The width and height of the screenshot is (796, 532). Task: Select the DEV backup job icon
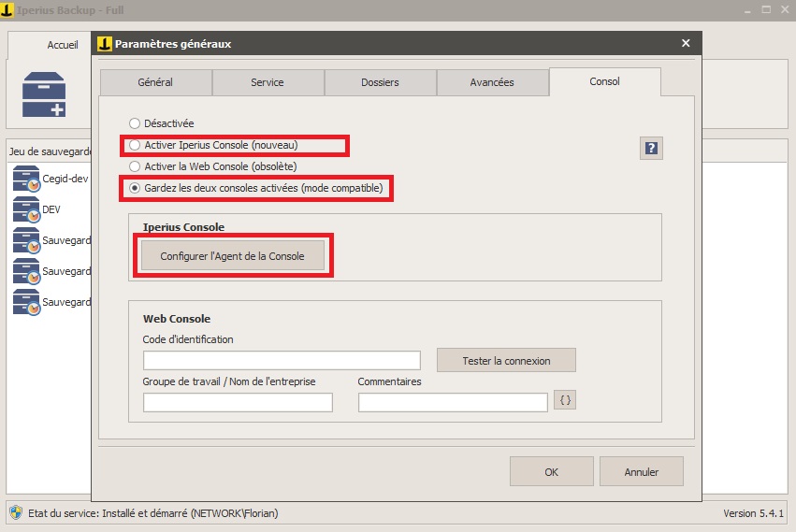26,209
